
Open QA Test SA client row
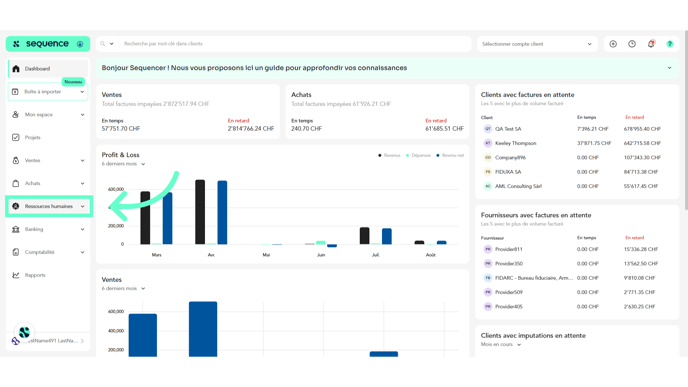tap(577, 129)
